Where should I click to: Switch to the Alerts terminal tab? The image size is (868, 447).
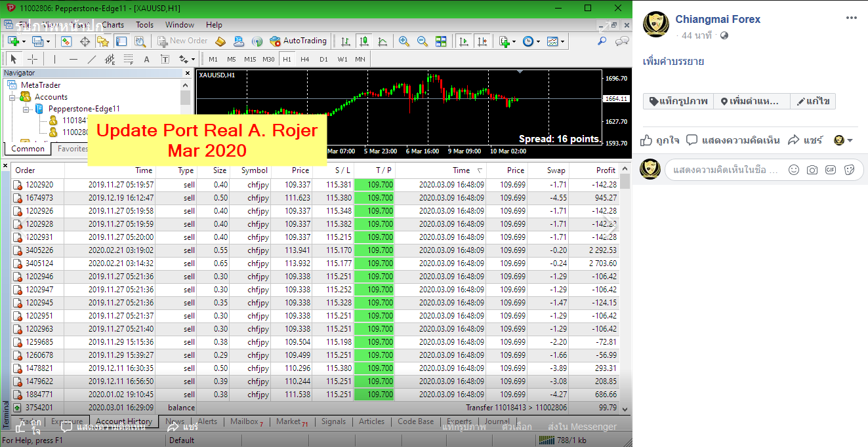(207, 421)
